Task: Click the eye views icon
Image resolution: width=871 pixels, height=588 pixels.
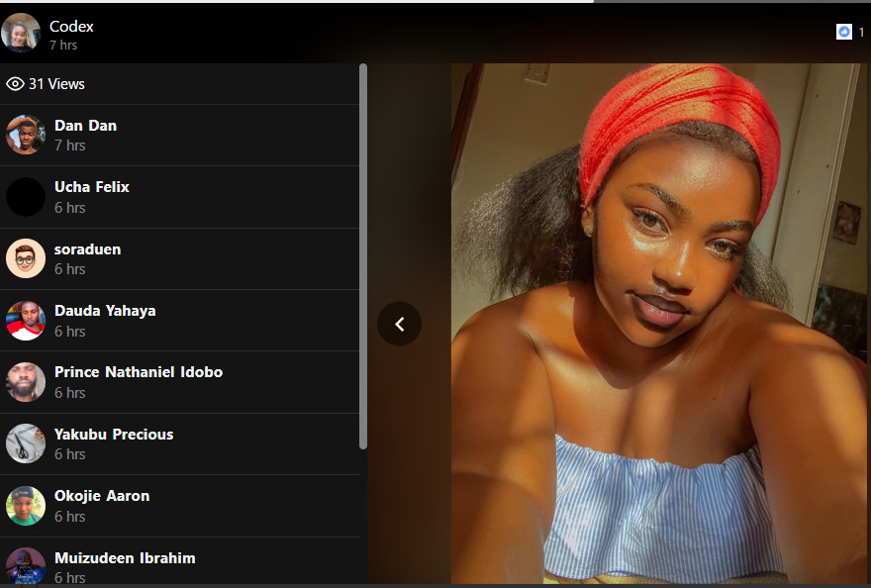Action: 15,84
